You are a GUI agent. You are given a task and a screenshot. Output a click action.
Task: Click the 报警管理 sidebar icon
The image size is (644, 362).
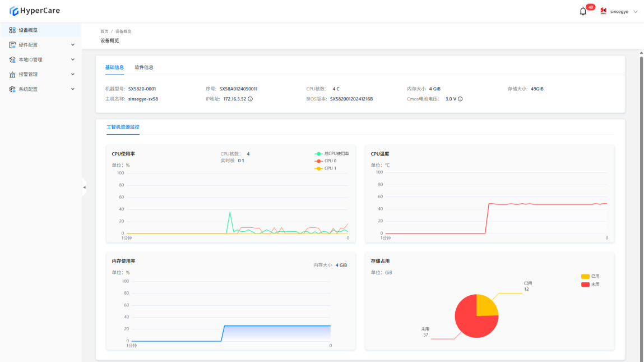(12, 74)
